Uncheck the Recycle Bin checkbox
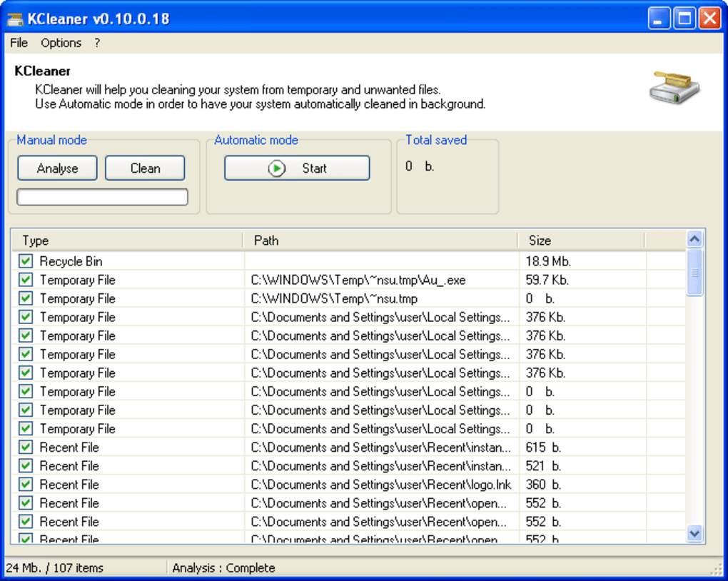Image resolution: width=728 pixels, height=581 pixels. [26, 261]
